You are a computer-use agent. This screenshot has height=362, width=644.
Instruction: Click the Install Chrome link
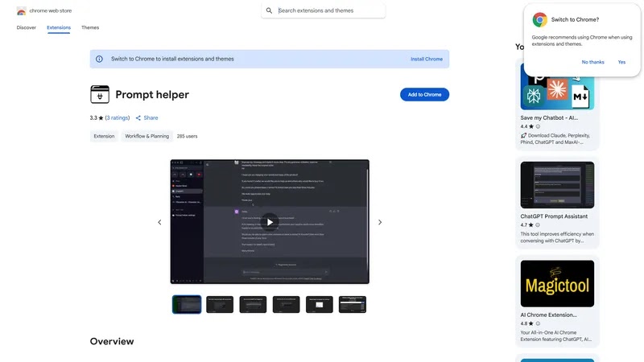[x=427, y=59]
